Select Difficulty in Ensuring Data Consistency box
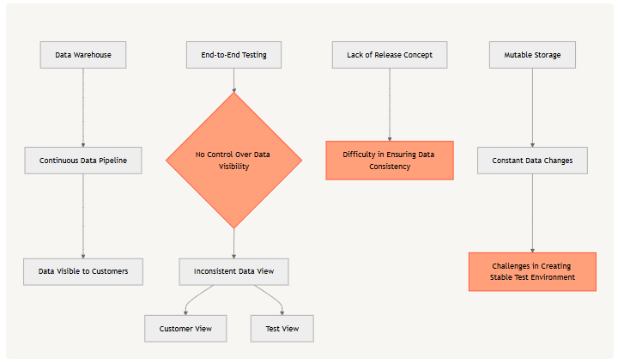The image size is (624, 364). pyautogui.click(x=390, y=161)
